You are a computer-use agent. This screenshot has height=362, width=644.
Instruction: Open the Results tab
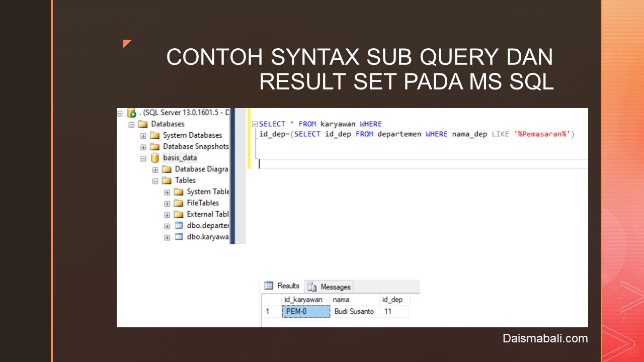[288, 286]
